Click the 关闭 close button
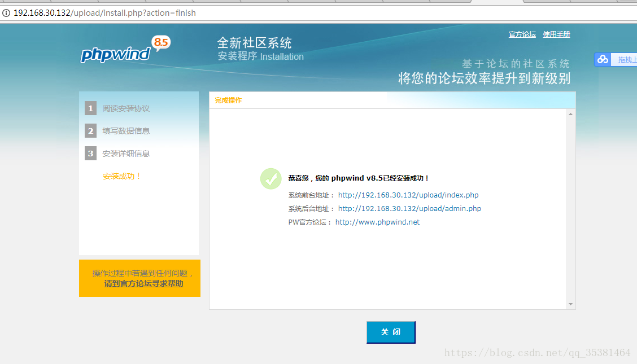The image size is (637, 364). coord(391,332)
